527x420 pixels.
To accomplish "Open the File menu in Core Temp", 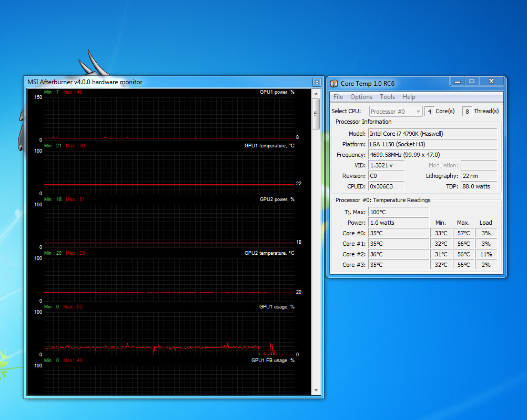I will (x=338, y=97).
